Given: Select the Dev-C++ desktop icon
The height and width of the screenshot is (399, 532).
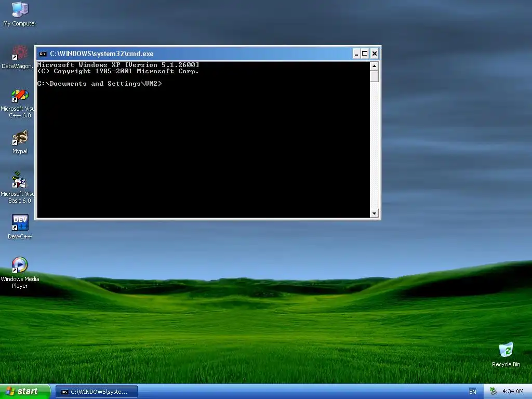Looking at the screenshot, I should coord(20,227).
